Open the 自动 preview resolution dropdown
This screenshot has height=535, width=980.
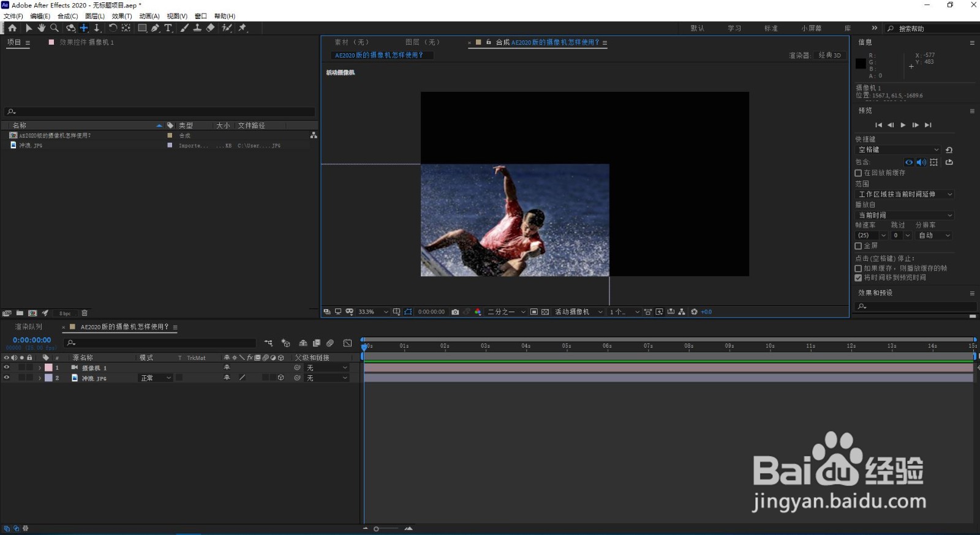coord(934,236)
